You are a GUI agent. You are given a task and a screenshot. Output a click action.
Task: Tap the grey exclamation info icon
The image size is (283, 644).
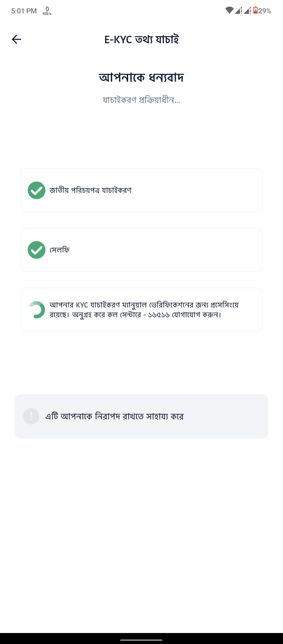pyautogui.click(x=31, y=416)
